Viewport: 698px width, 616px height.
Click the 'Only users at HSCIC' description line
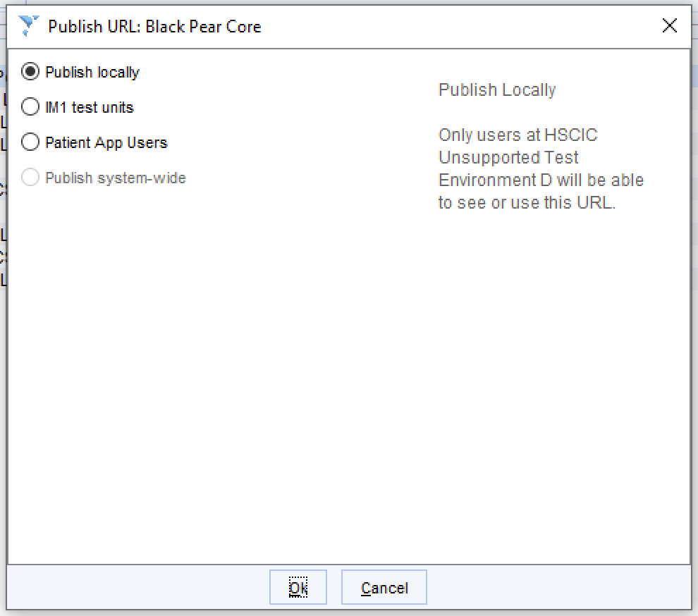[x=518, y=135]
